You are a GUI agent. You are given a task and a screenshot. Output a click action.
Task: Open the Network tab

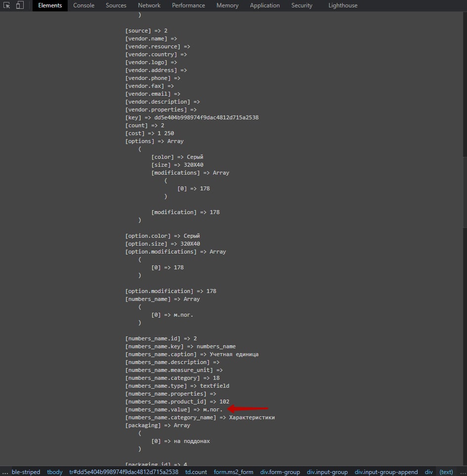pos(149,5)
